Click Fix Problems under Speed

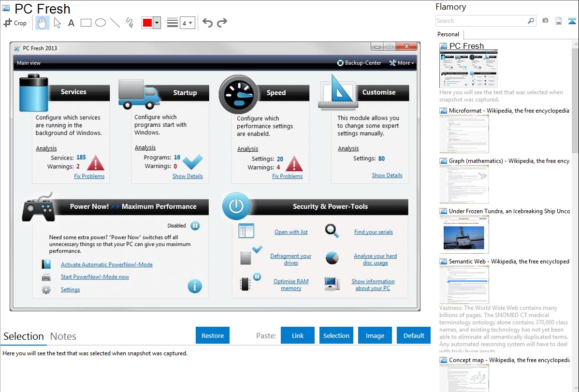287,176
